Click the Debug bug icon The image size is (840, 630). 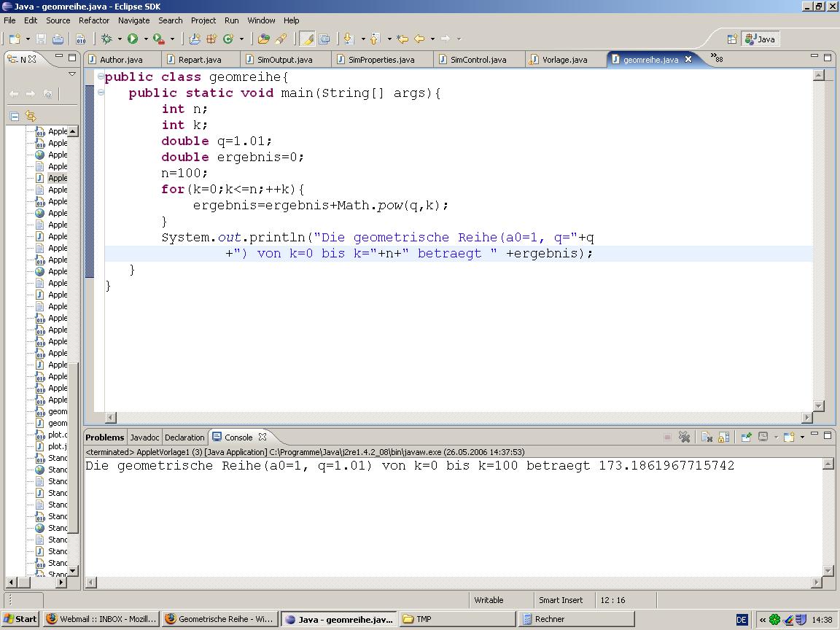point(106,39)
